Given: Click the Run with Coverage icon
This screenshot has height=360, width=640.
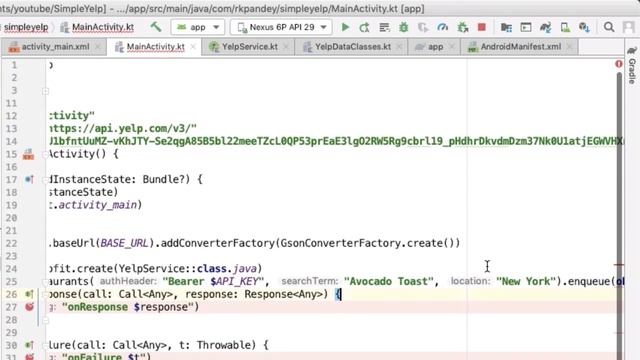Looking at the screenshot, I should click(x=423, y=27).
